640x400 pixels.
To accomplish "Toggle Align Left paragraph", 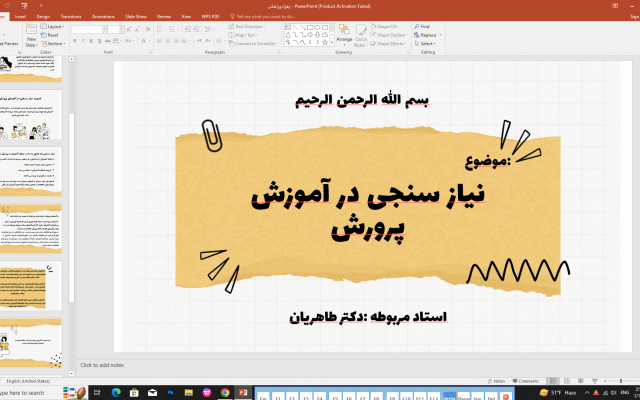I will tap(159, 41).
